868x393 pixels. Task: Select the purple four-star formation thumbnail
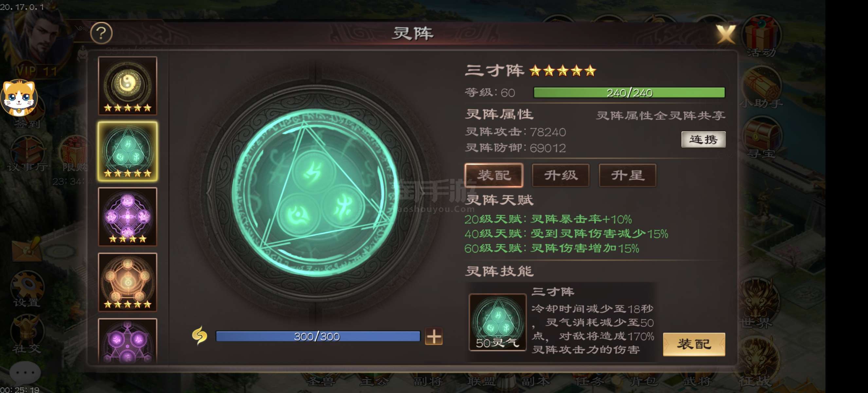coord(127,217)
